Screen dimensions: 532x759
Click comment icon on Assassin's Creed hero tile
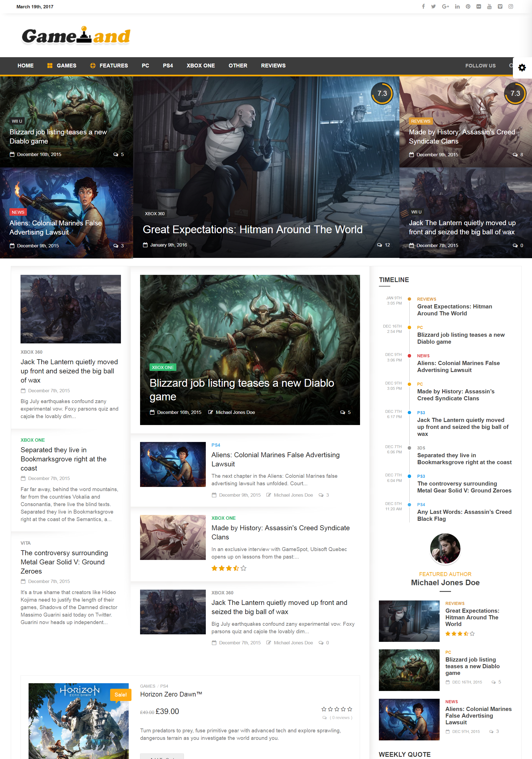[515, 155]
